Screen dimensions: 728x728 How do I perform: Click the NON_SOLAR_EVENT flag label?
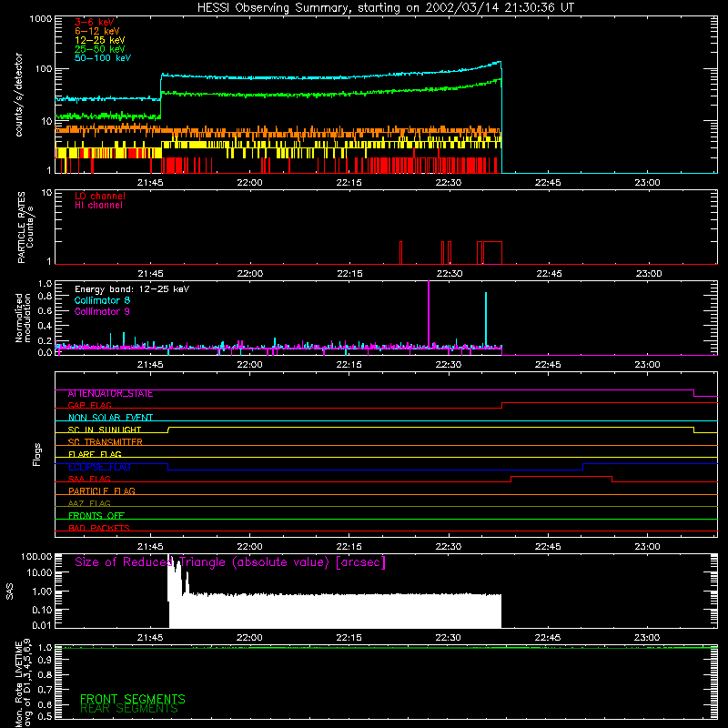tap(110, 418)
